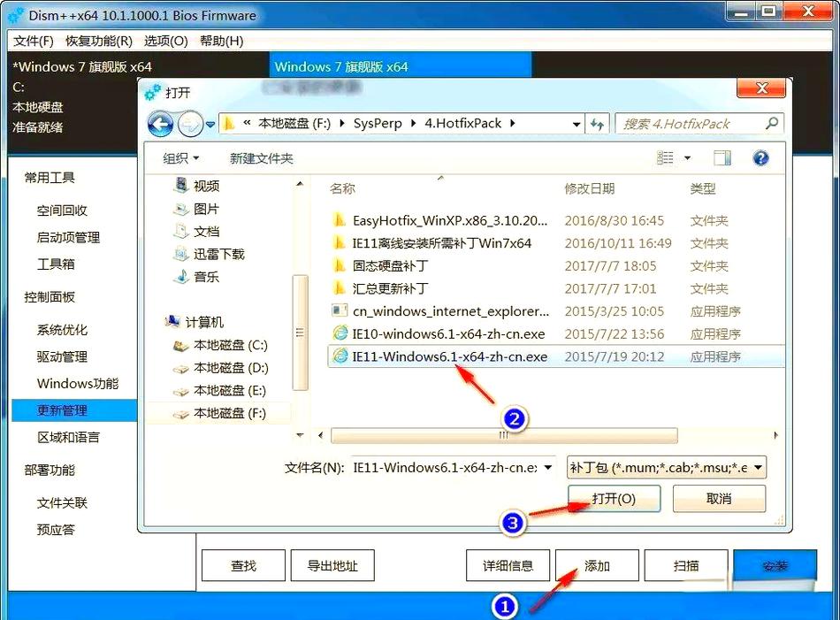Click the SysPerp breadcrumb segment
840x620 pixels.
[x=378, y=124]
